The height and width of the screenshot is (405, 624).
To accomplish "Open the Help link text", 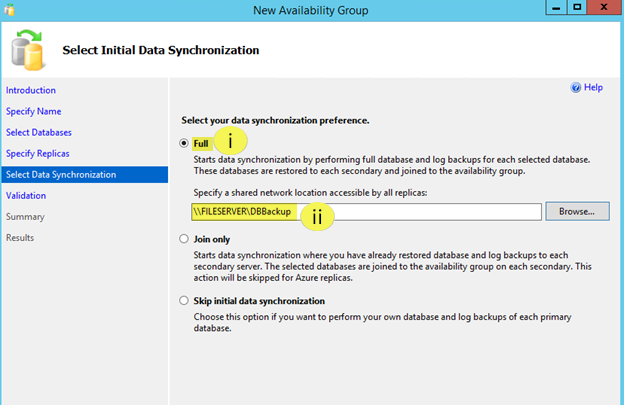I will pos(593,88).
